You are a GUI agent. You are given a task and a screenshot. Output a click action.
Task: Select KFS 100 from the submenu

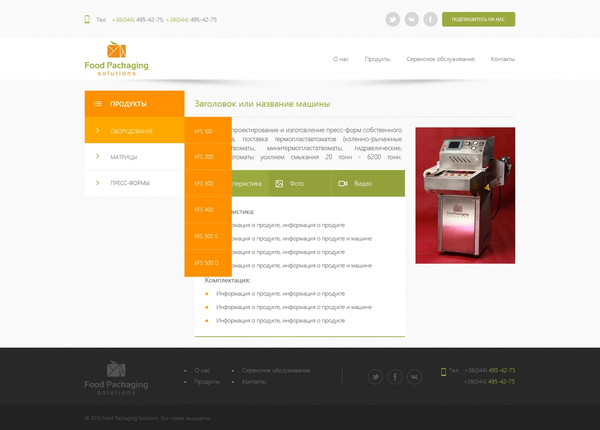tap(208, 130)
